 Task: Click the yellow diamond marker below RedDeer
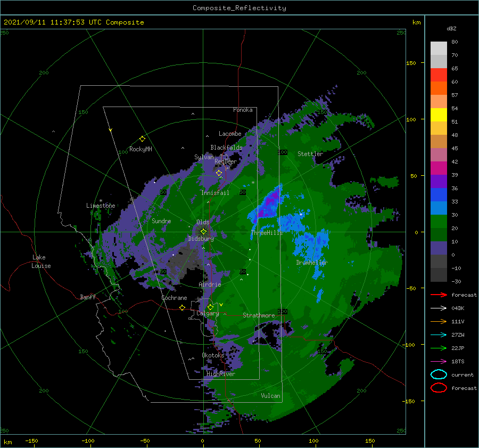tap(219, 173)
